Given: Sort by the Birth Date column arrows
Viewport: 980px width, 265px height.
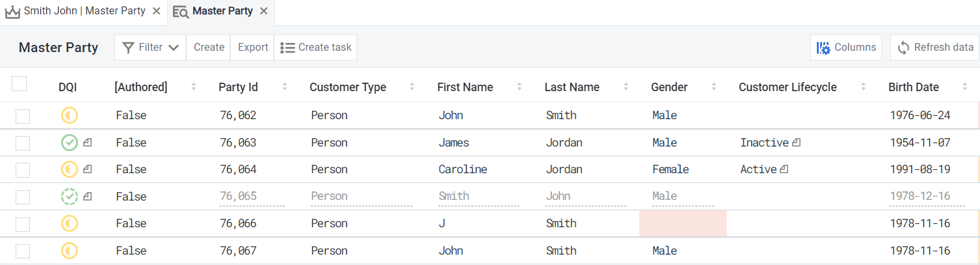Looking at the screenshot, I should (962, 87).
